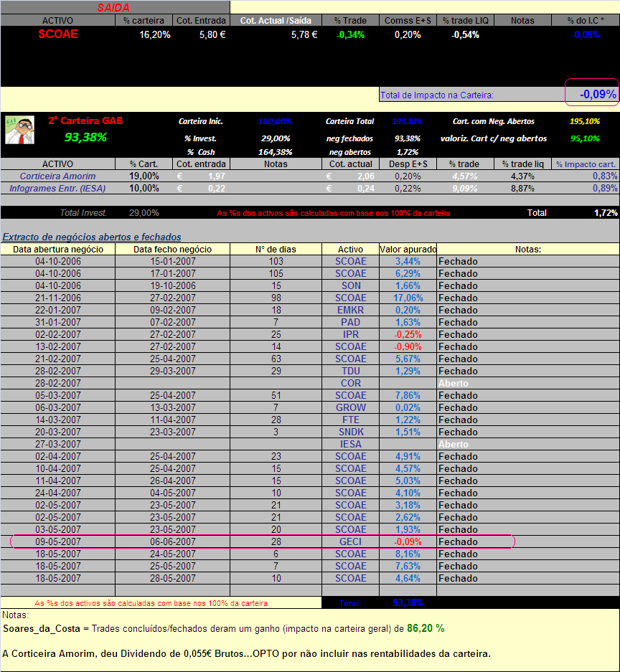Select the EMKR asset cell
Screen dimensions: 620x672
pos(350,310)
